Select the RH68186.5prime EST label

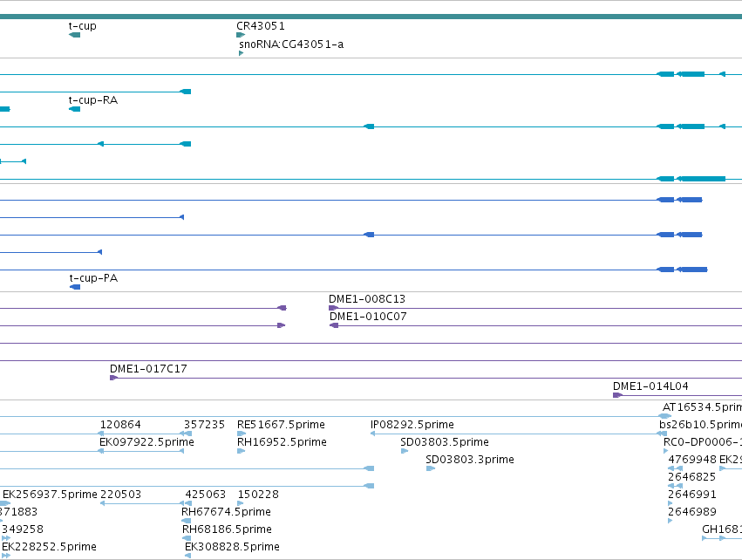point(228,529)
